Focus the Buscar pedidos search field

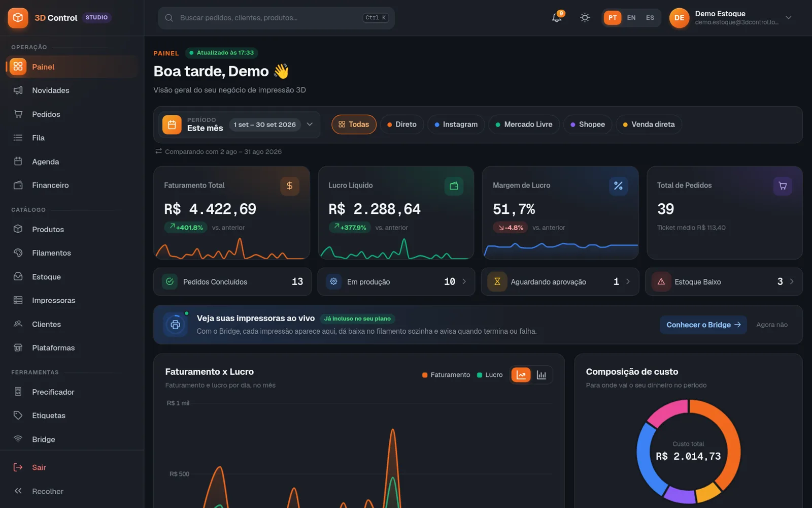pyautogui.click(x=276, y=18)
